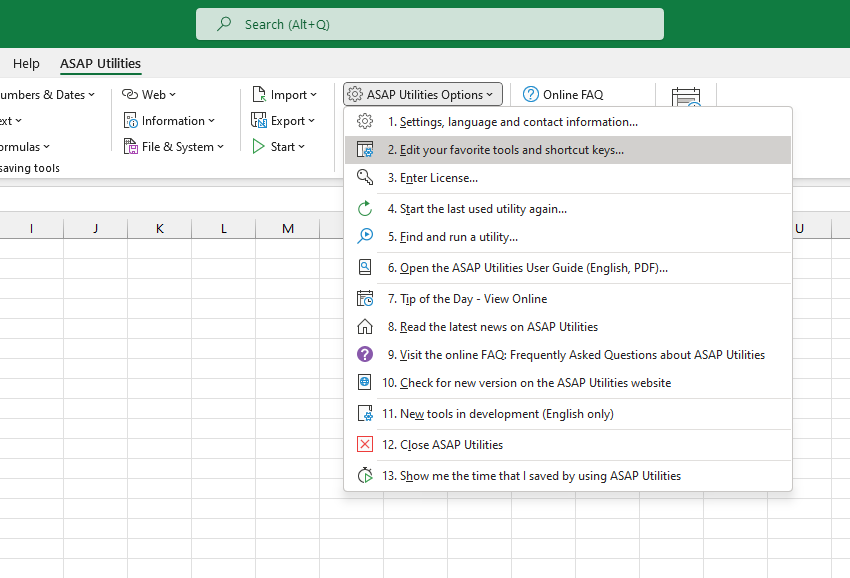Select Check for new version on website
Screen dimensions: 850x578
tap(568, 382)
